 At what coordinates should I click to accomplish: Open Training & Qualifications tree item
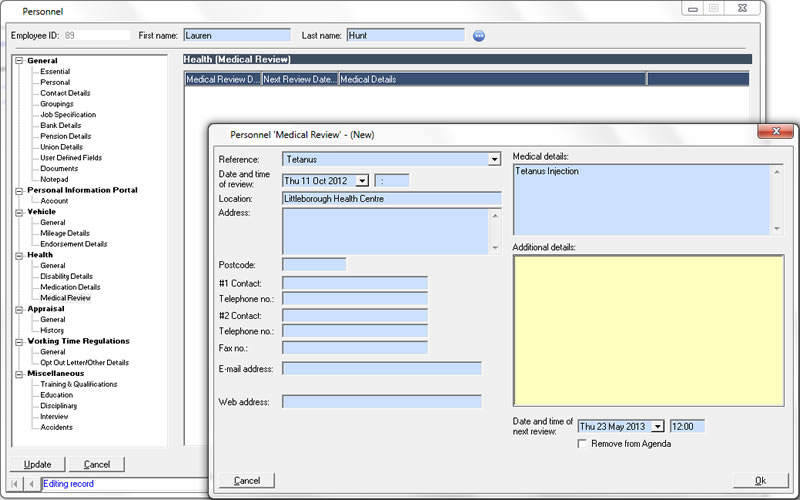click(x=78, y=384)
